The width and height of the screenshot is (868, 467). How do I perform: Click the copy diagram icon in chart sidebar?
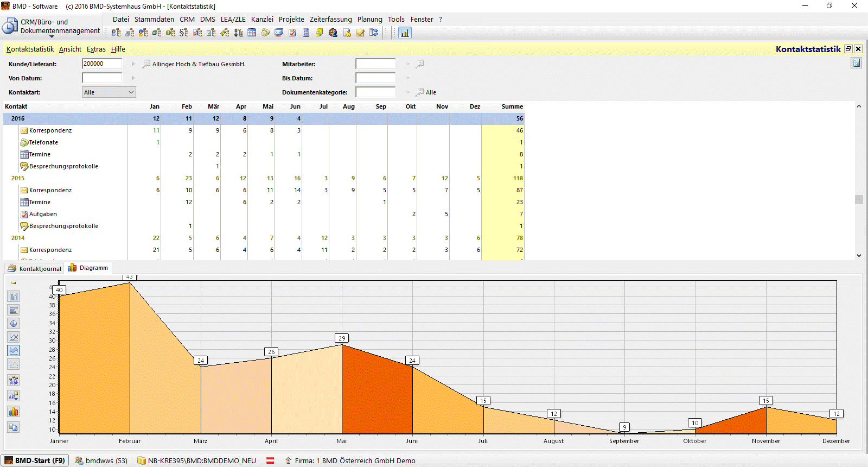tap(14, 427)
